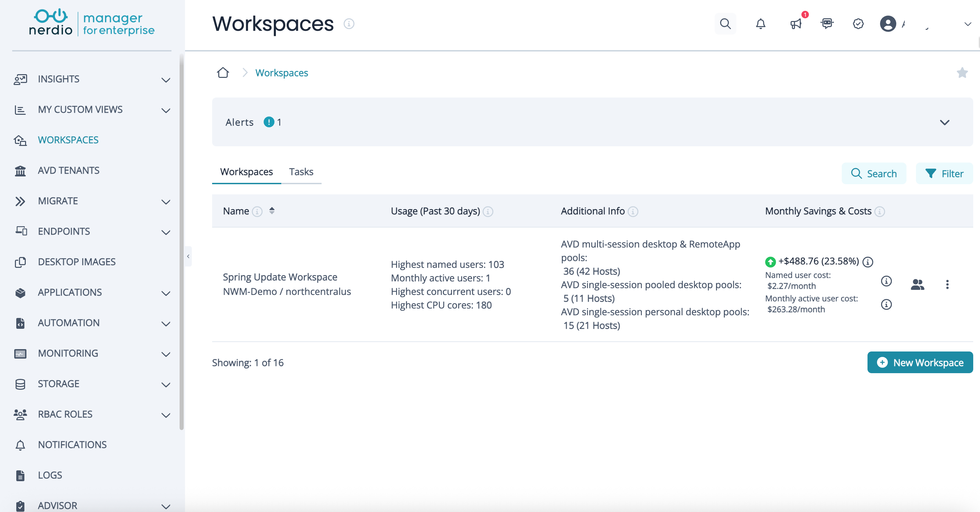980x512 pixels.
Task: Open the workspace user assignments icon
Action: tap(917, 284)
